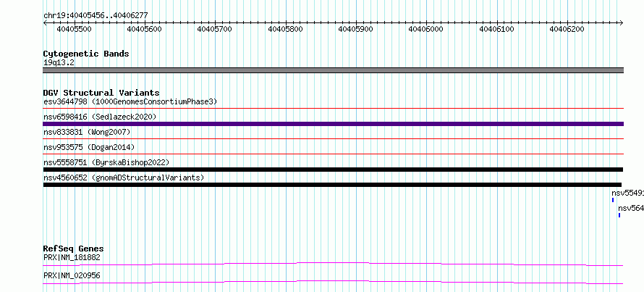
Task: Click ruler position 40406000
Action: coord(426,29)
